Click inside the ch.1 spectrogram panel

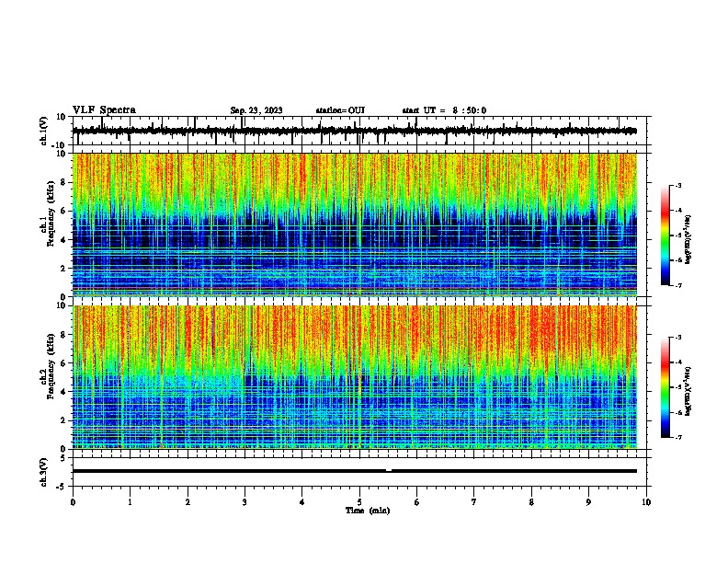click(355, 224)
